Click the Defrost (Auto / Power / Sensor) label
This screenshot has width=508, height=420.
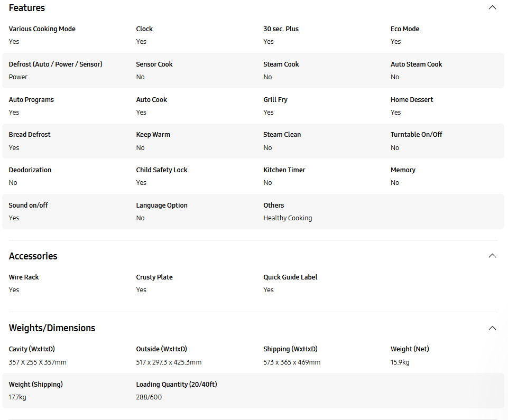(x=56, y=64)
